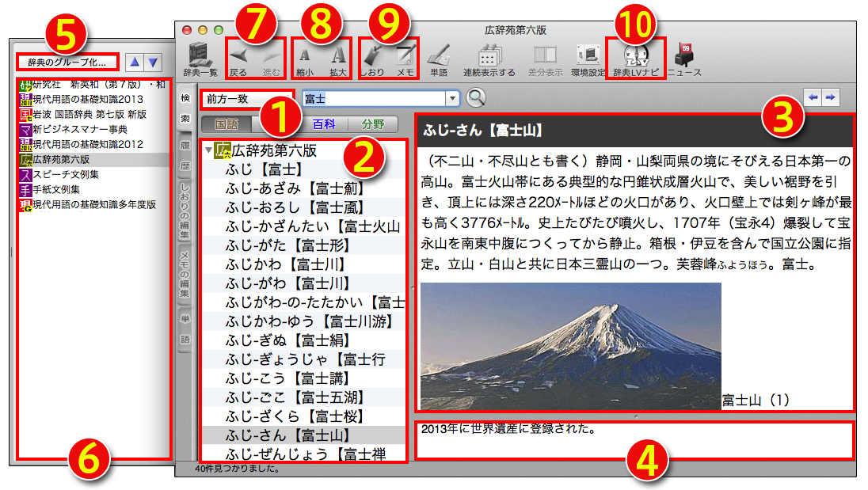This screenshot has height=490, width=868.
Task: Open the 検索 vertical side tab
Action: click(x=185, y=108)
